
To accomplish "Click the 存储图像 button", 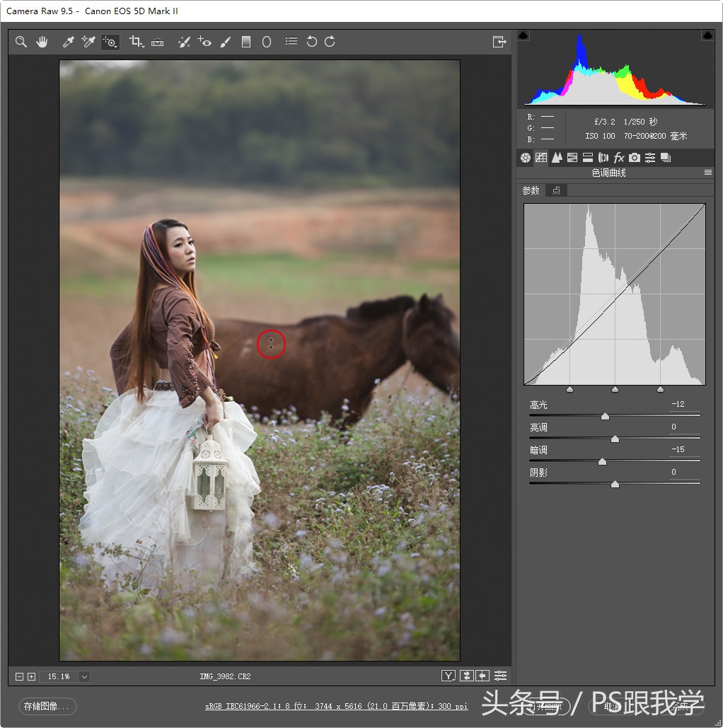I will pyautogui.click(x=47, y=707).
